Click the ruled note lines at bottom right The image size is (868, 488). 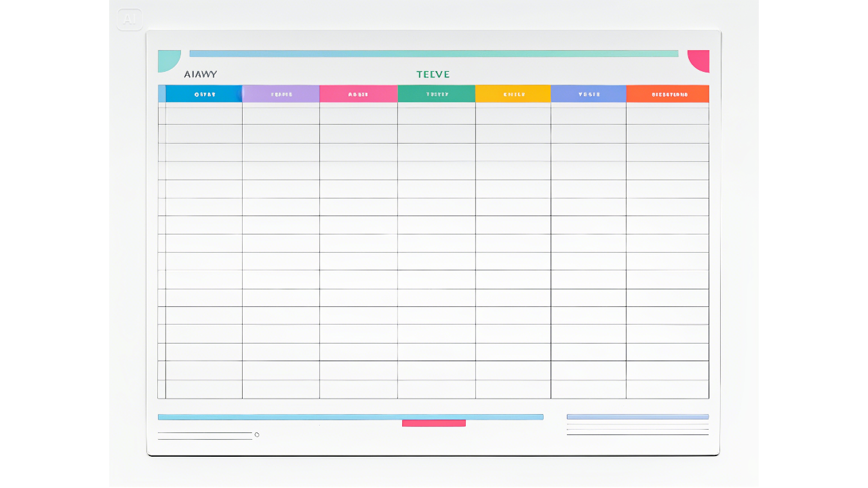(637, 430)
